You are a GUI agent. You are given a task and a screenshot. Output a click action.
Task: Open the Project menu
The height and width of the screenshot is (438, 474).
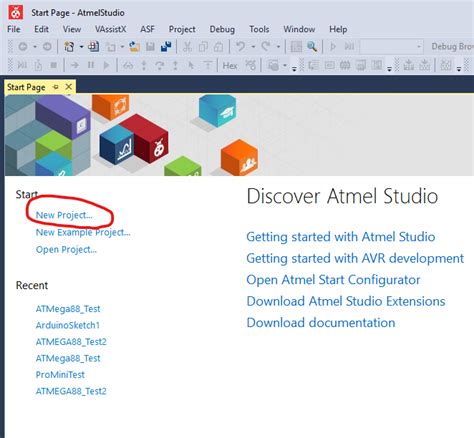click(182, 29)
